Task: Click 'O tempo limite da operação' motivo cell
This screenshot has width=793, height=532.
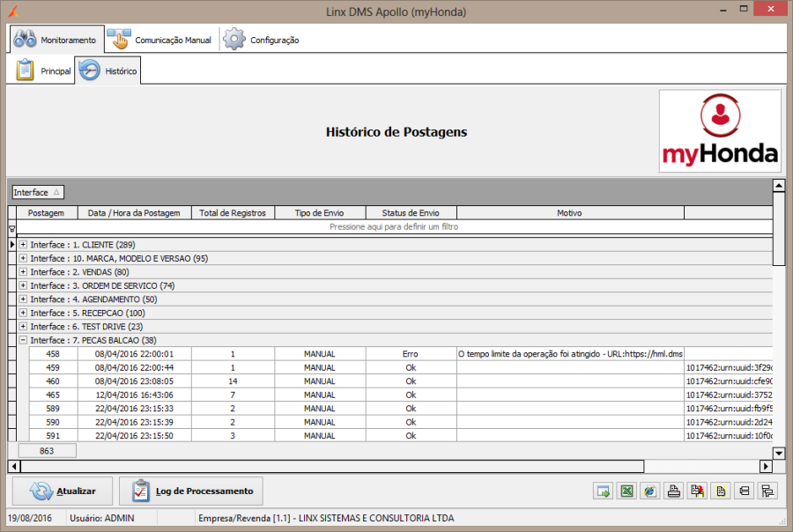Action: click(x=570, y=354)
